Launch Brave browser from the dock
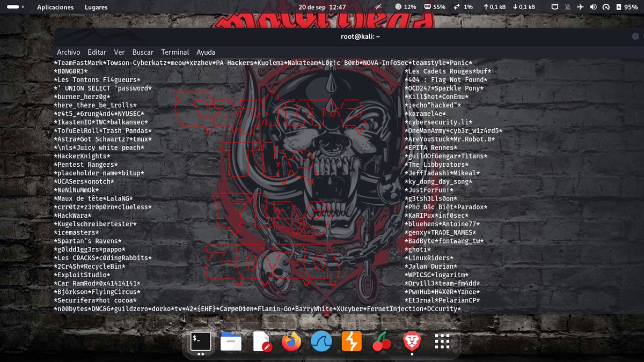Screen dimensions: 644x362 tap(412, 342)
